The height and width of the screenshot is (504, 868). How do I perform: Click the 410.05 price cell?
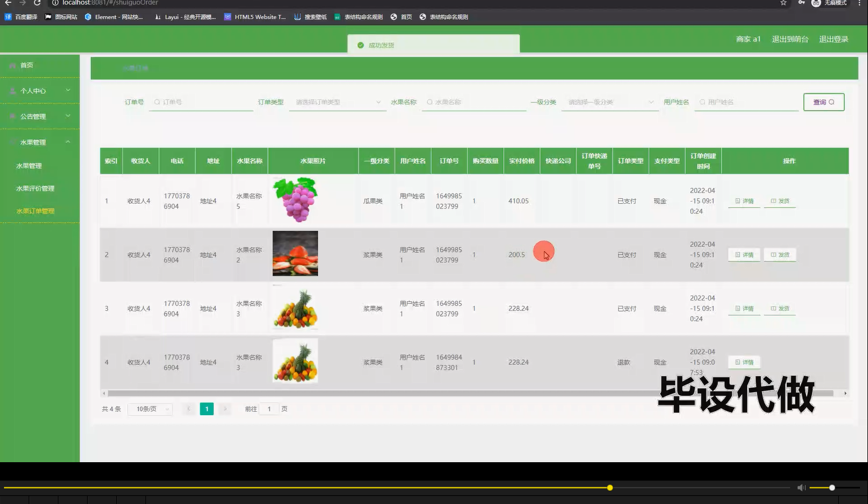coord(519,201)
